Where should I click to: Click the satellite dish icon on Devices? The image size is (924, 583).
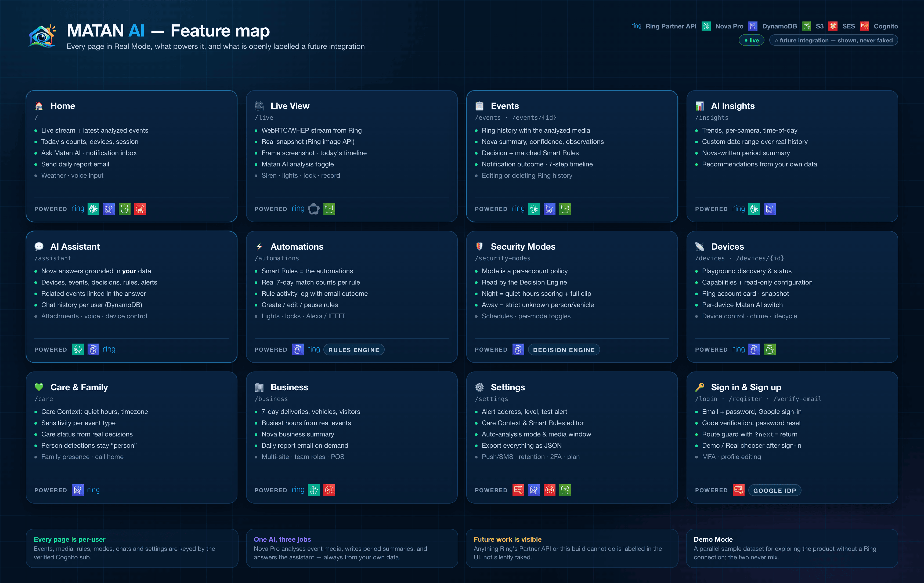pos(700,246)
